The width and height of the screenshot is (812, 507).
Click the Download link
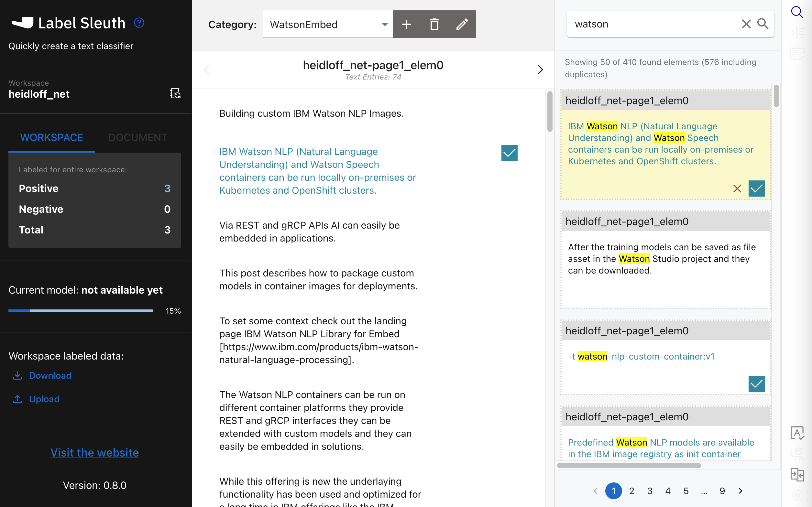point(50,375)
